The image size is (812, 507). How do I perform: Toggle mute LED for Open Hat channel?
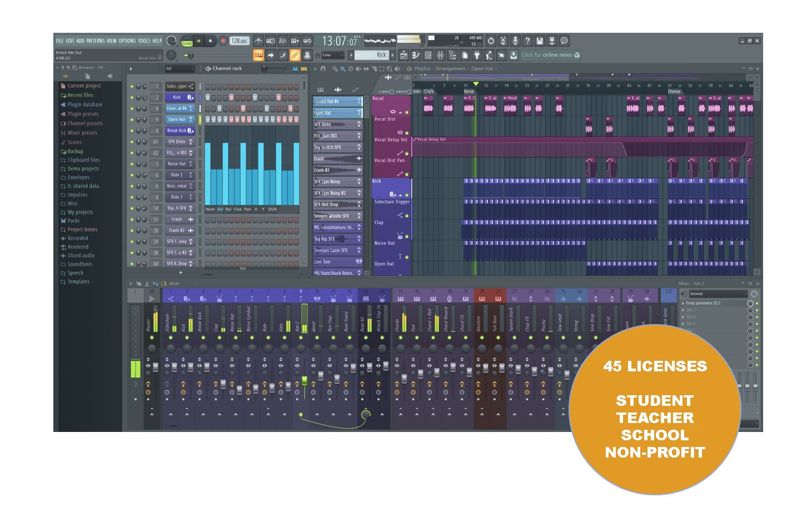point(132,120)
